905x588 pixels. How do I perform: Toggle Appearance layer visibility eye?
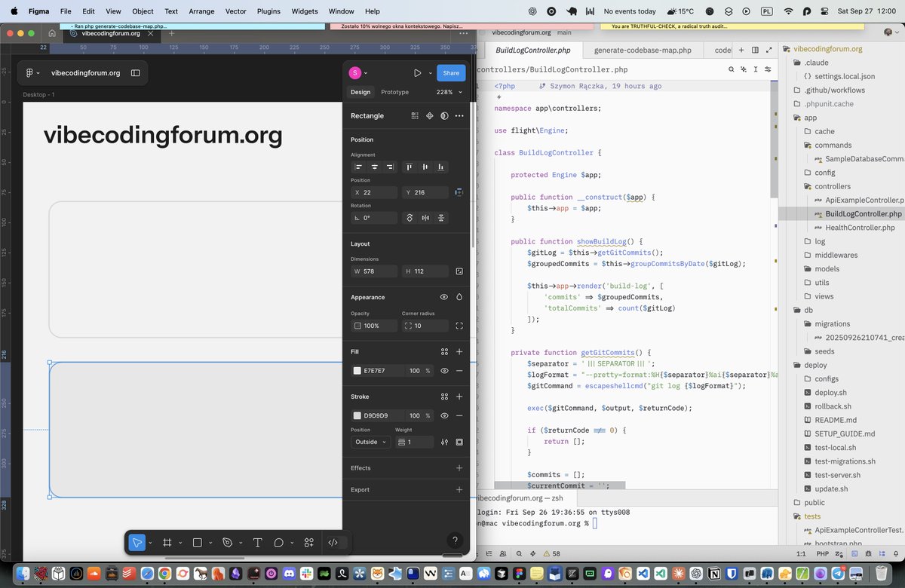[x=444, y=297]
